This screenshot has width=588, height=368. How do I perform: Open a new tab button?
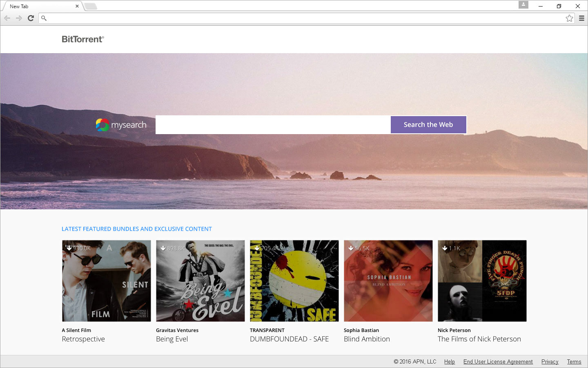(x=91, y=6)
